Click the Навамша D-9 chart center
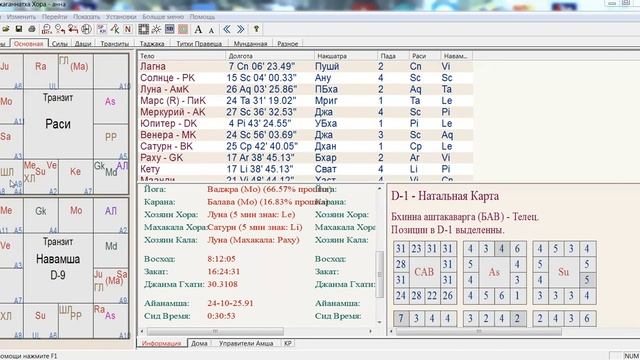Viewport: 640px width, 360px height. pyautogui.click(x=58, y=267)
